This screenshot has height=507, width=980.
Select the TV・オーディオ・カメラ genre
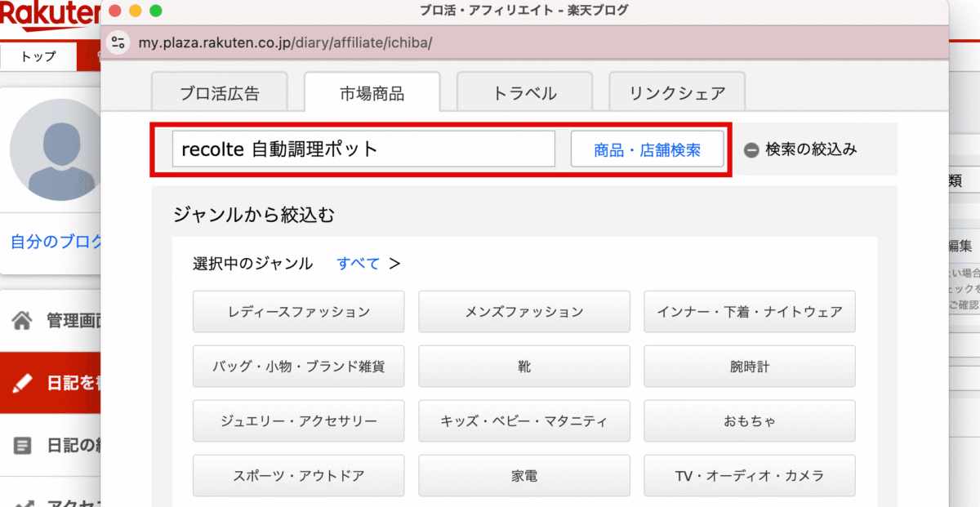click(749, 476)
